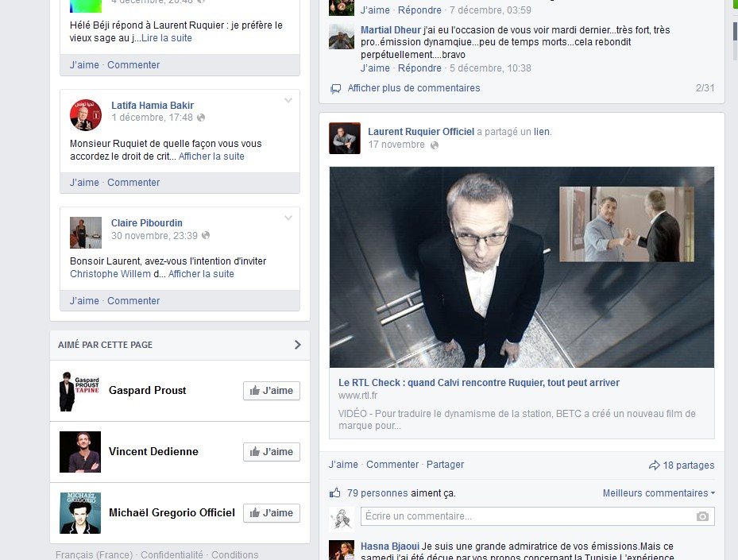Click the 1 décembre, 17:48 timestamp
The width and height of the screenshot is (738, 560).
152,118
